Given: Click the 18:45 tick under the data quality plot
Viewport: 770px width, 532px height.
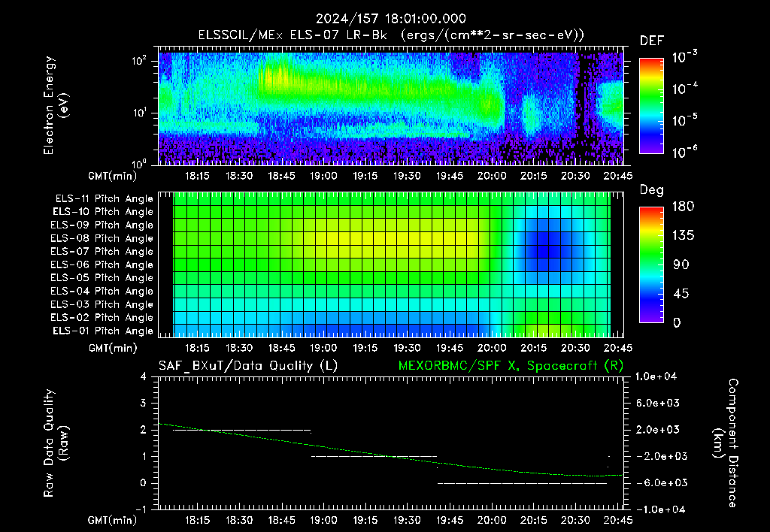Looking at the screenshot, I should 281,520.
